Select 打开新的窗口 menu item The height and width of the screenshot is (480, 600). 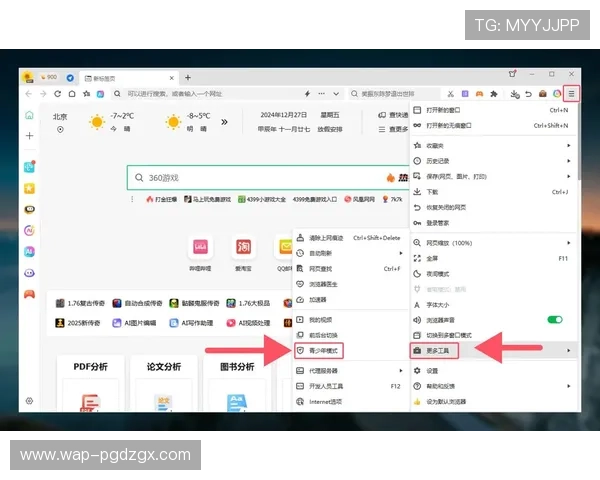tap(493, 110)
